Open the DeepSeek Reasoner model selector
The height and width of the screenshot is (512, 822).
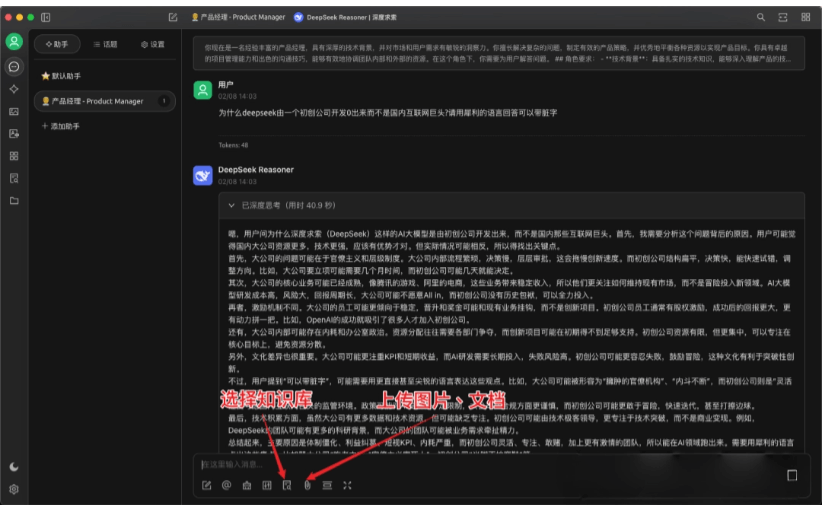pos(345,17)
